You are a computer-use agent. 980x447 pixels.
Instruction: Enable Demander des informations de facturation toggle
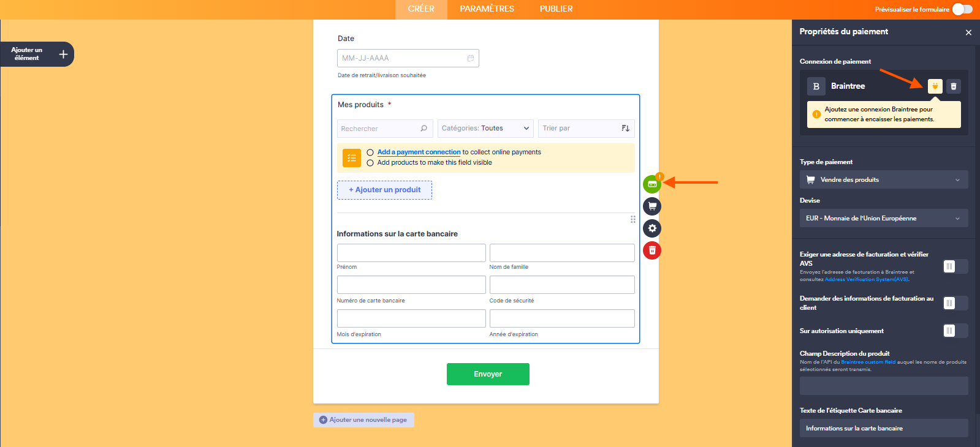(955, 303)
